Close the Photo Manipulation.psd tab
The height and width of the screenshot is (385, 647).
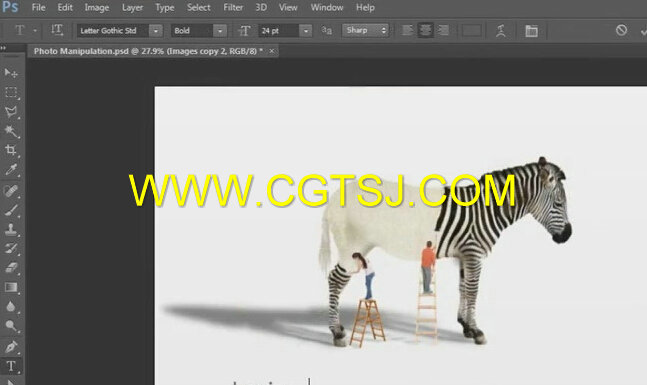point(272,51)
